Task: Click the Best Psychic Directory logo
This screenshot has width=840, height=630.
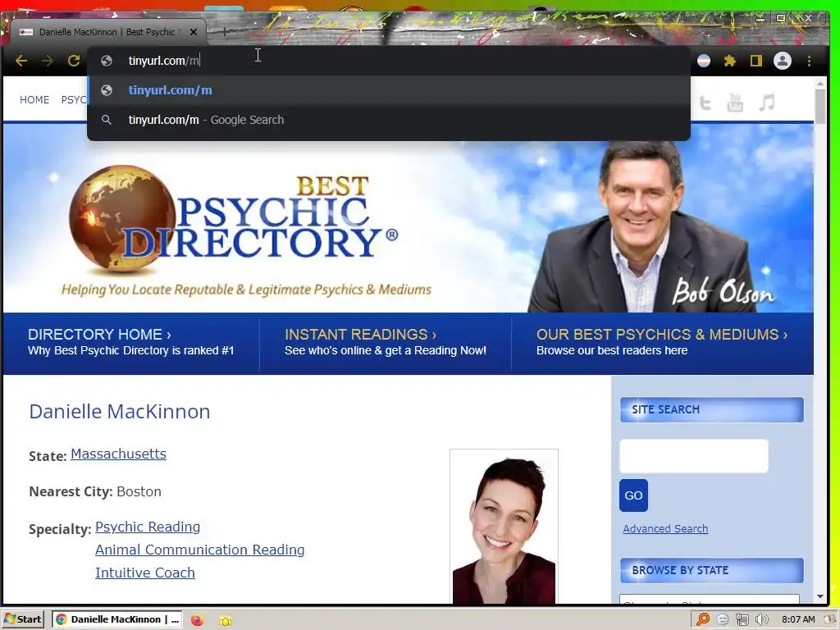Action: [x=233, y=220]
